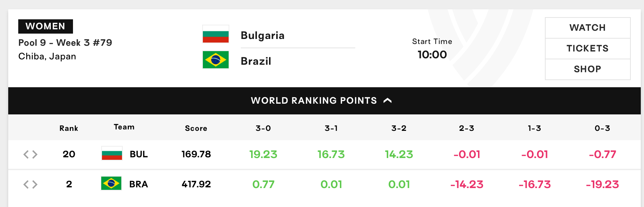This screenshot has width=644, height=207.
Task: Open the Bulgaria team link
Action: pyautogui.click(x=263, y=35)
